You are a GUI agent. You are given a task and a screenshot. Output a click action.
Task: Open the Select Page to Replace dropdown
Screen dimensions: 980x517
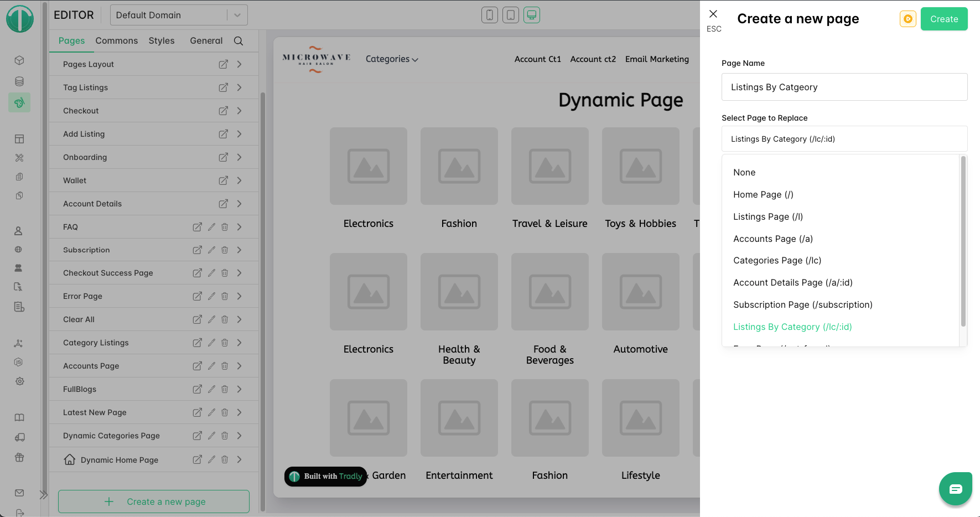click(844, 139)
